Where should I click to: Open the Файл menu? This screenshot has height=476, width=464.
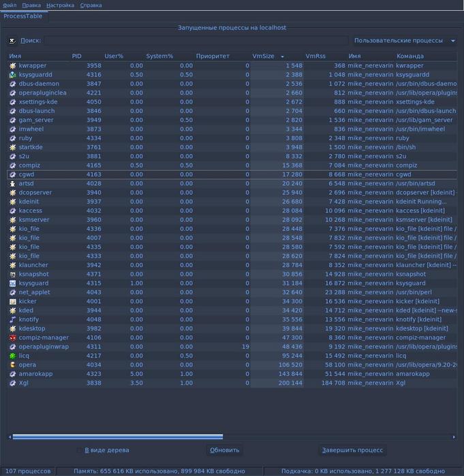[10, 5]
